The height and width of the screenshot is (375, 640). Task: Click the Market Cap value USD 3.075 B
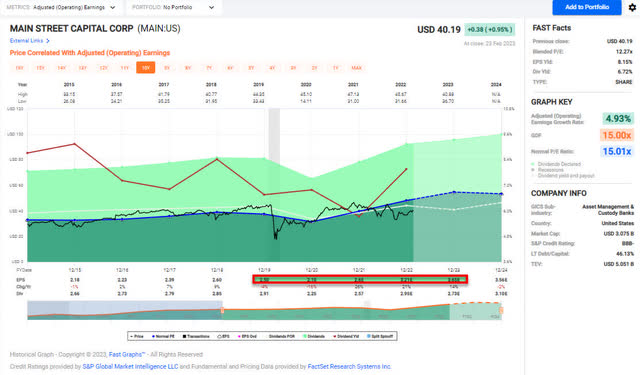tap(618, 234)
